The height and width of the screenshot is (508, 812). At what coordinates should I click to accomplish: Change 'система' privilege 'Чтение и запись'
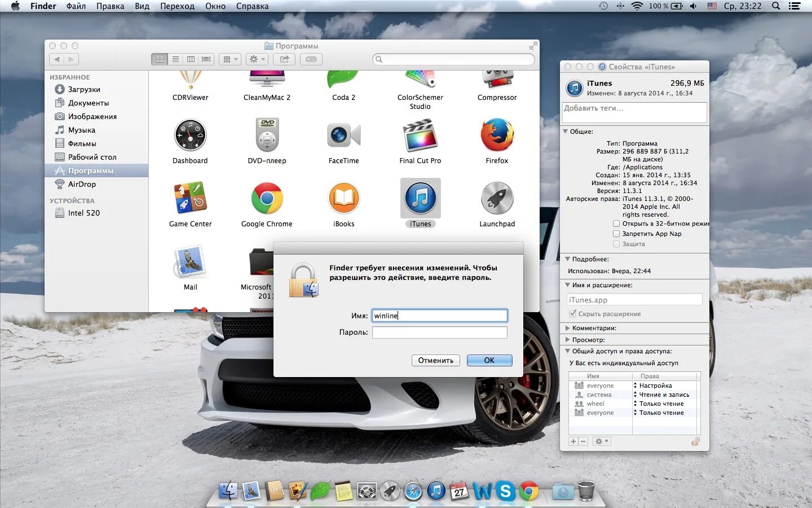pos(664,395)
